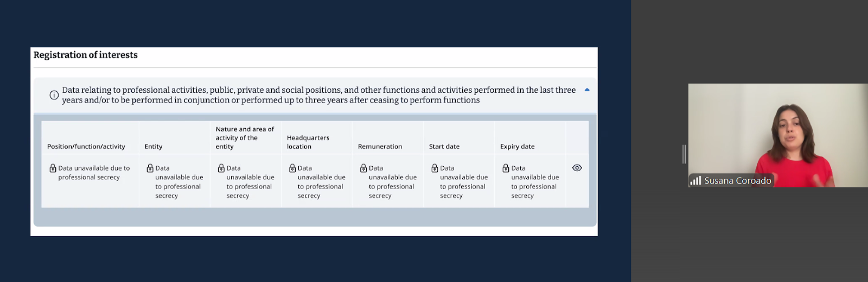This screenshot has height=282, width=868.
Task: Select the Start date column header
Action: (x=444, y=147)
